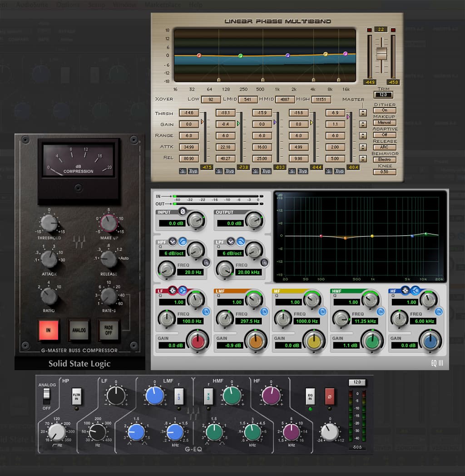465x476 pixels.
Task: Click the Threshold knob on SSL compressor
Action: pyautogui.click(x=49, y=223)
